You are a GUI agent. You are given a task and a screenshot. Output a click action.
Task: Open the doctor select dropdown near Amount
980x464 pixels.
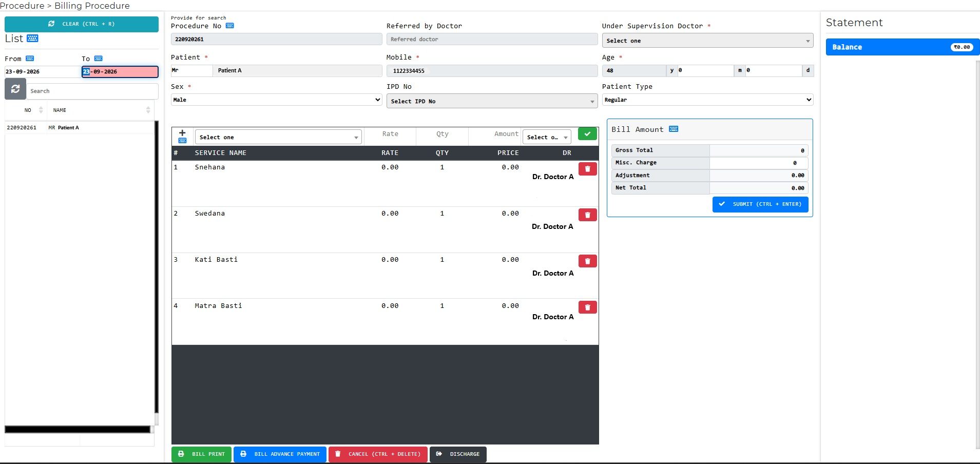547,137
